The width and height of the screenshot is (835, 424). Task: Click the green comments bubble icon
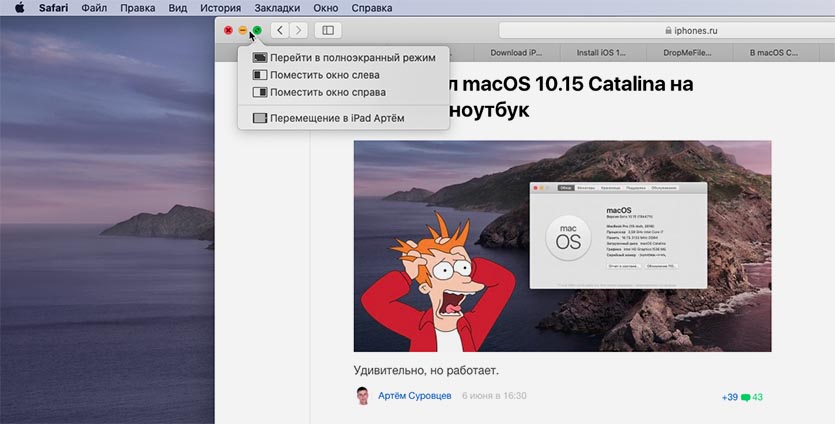click(x=745, y=398)
